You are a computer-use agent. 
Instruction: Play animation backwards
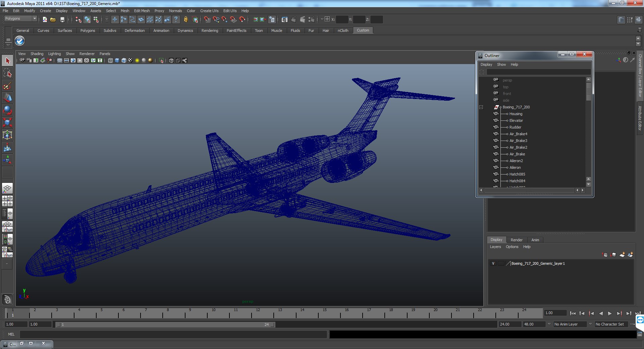tap(601, 313)
